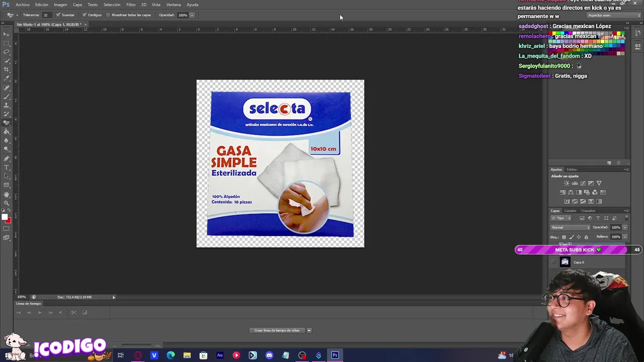
Task: Select the Paint Bucket tool
Action: 7,132
